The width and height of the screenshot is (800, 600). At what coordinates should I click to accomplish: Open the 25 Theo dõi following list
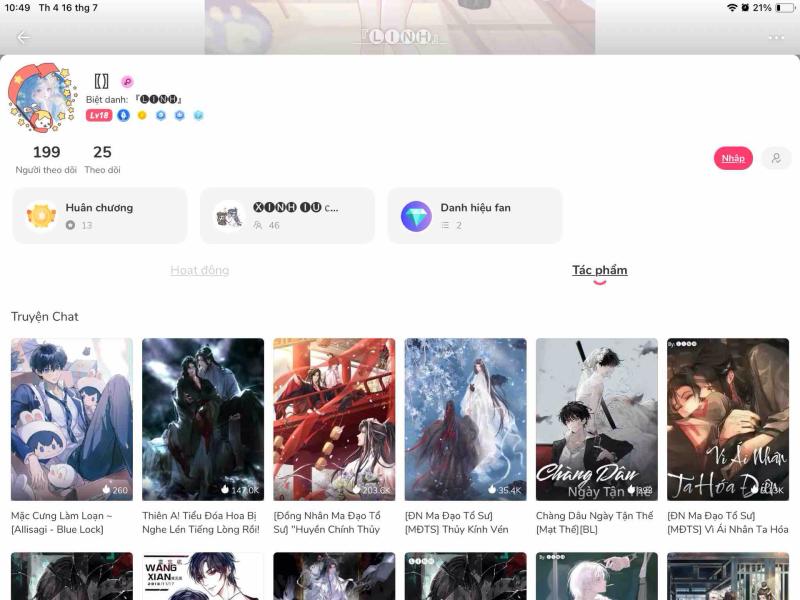(102, 159)
